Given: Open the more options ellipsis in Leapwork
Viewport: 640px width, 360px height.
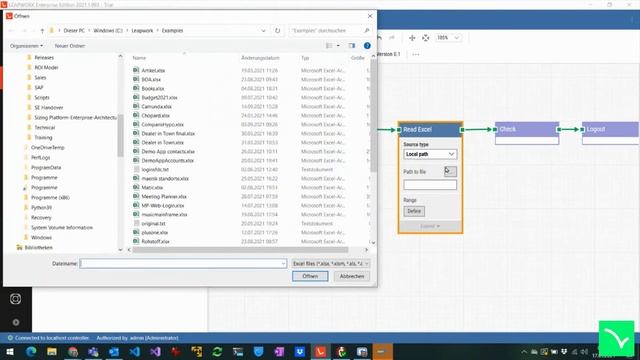Looking at the screenshot, I should point(416,54).
